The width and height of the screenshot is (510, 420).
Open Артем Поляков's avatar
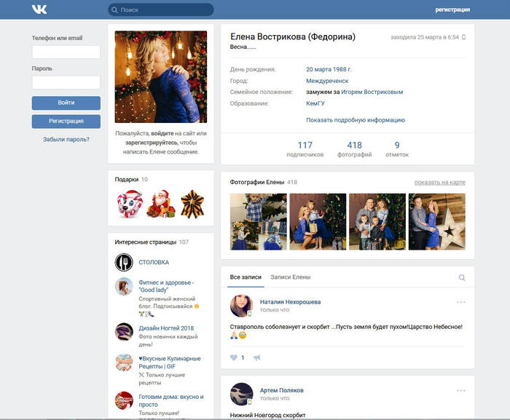(241, 394)
